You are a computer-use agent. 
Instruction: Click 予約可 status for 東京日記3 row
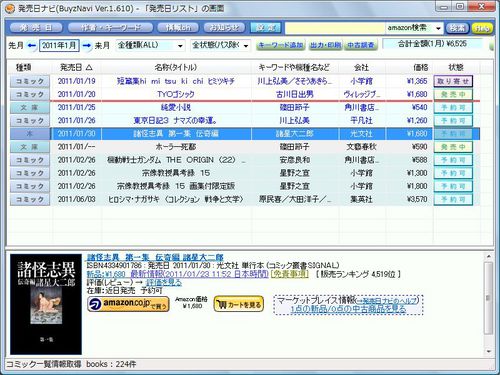453,121
